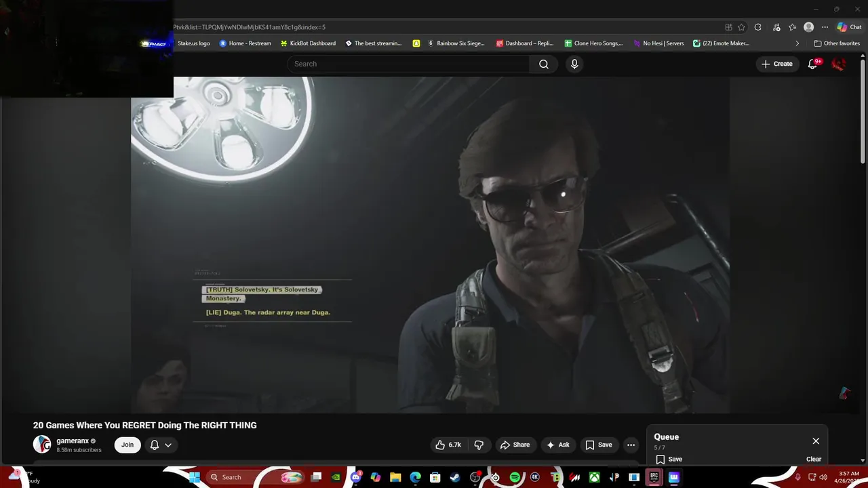Click the tray microphone indicator icon
The width and height of the screenshot is (868, 488).
(798, 477)
